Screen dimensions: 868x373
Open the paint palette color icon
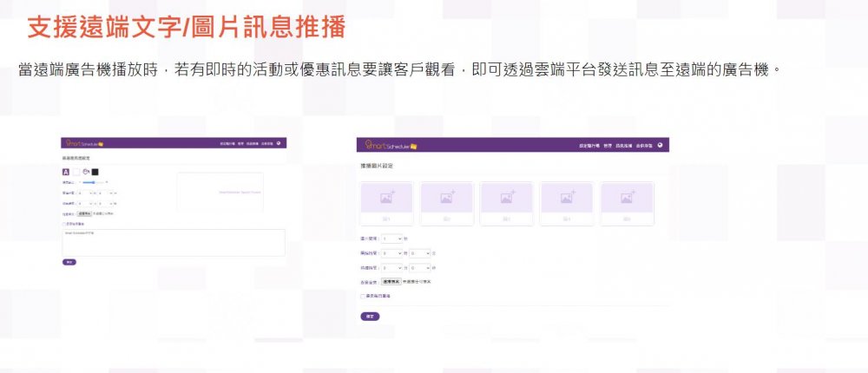click(x=86, y=172)
